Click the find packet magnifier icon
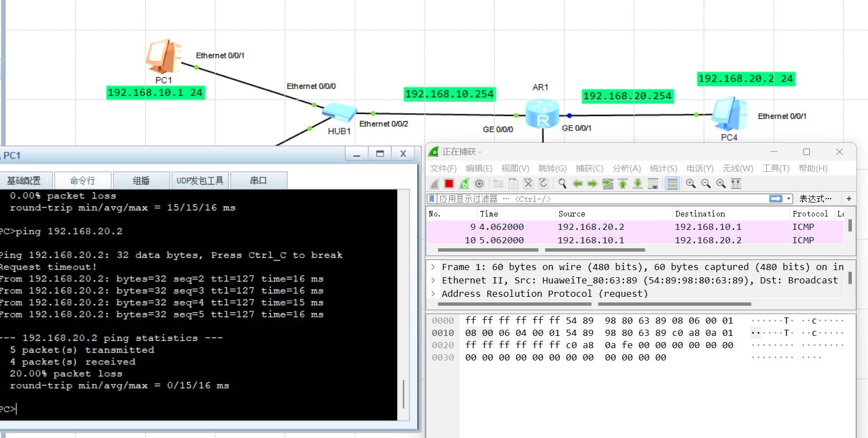Image resolution: width=868 pixels, height=438 pixels. [562, 184]
